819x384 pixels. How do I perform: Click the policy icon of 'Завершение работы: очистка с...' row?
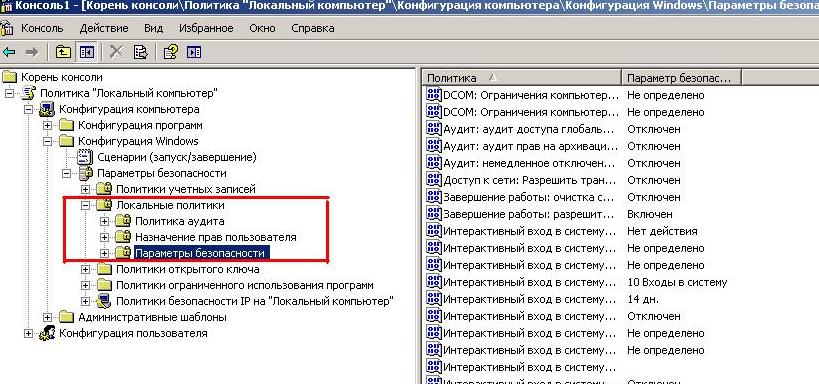click(x=434, y=196)
